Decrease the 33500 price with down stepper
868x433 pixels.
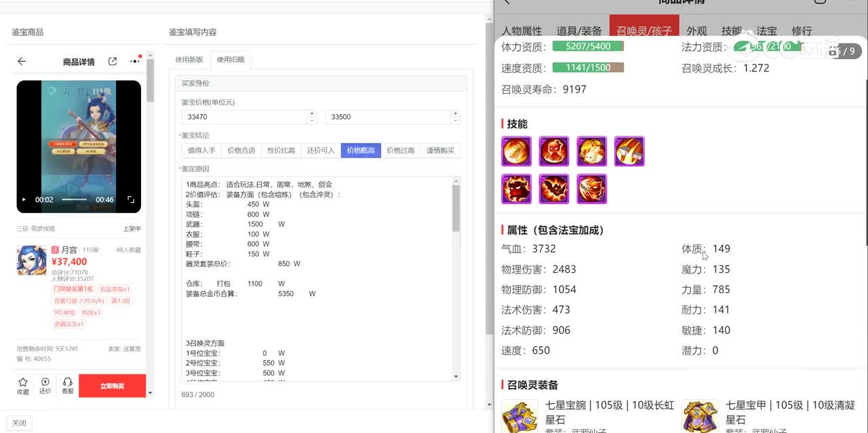point(456,120)
